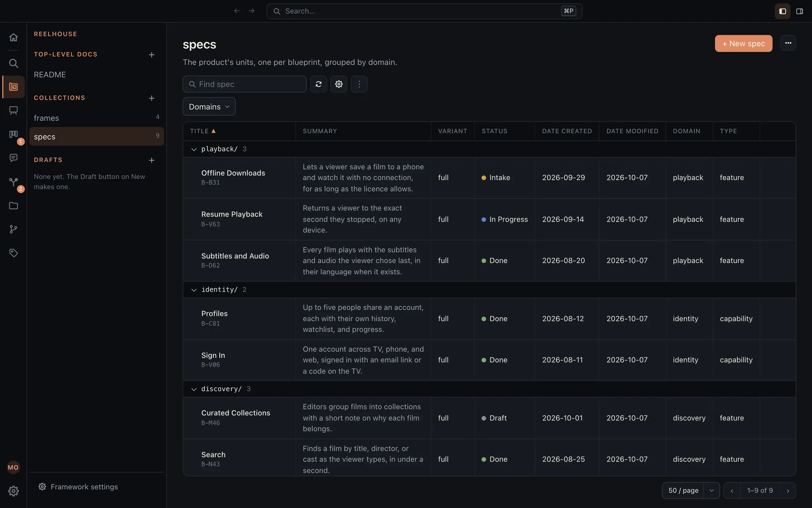This screenshot has width=812, height=508.
Task: Add a new draft with plus
Action: (x=152, y=160)
